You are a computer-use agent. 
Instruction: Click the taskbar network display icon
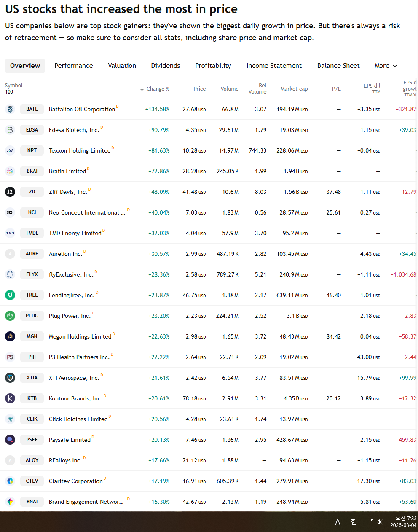370,522
